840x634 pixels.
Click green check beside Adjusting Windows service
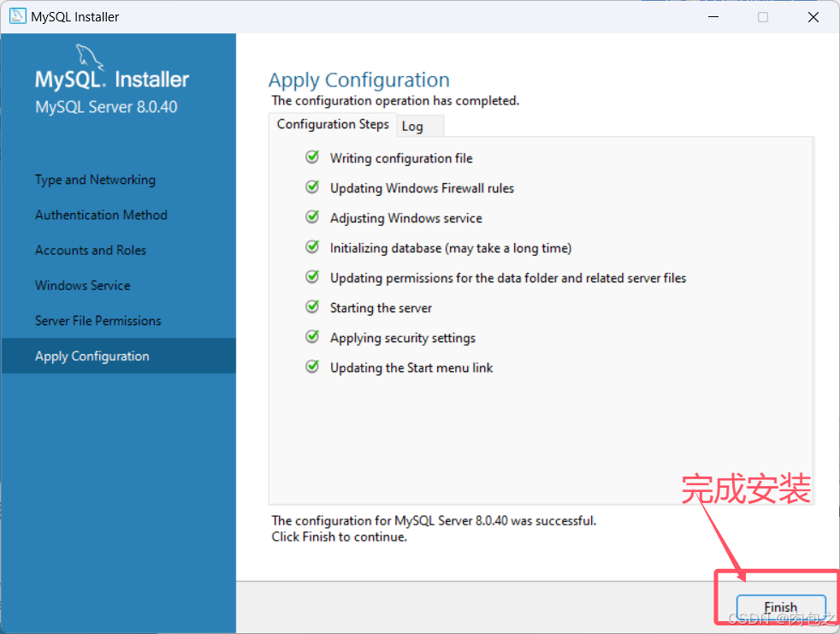tap(312, 217)
